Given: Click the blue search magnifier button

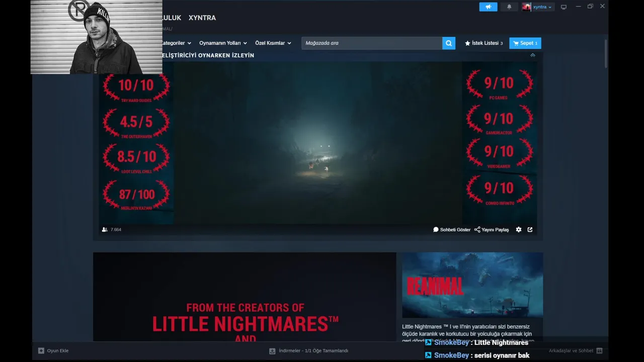Looking at the screenshot, I should 449,43.
